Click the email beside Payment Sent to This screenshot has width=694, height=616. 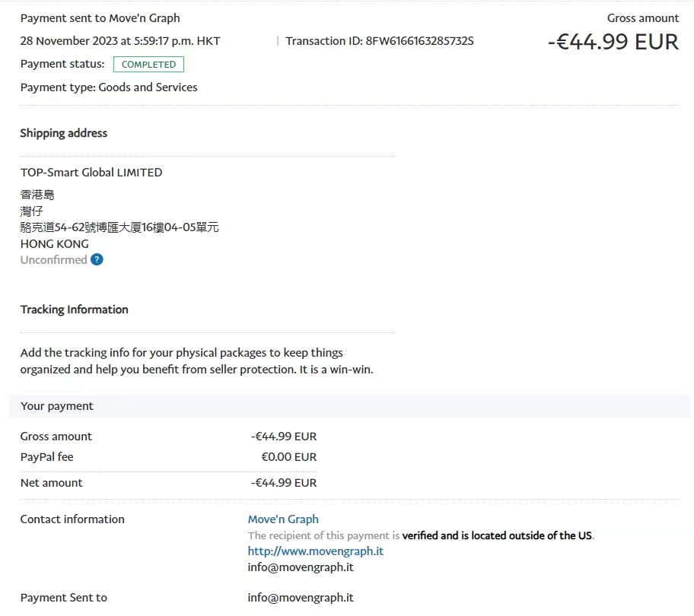[x=301, y=598]
